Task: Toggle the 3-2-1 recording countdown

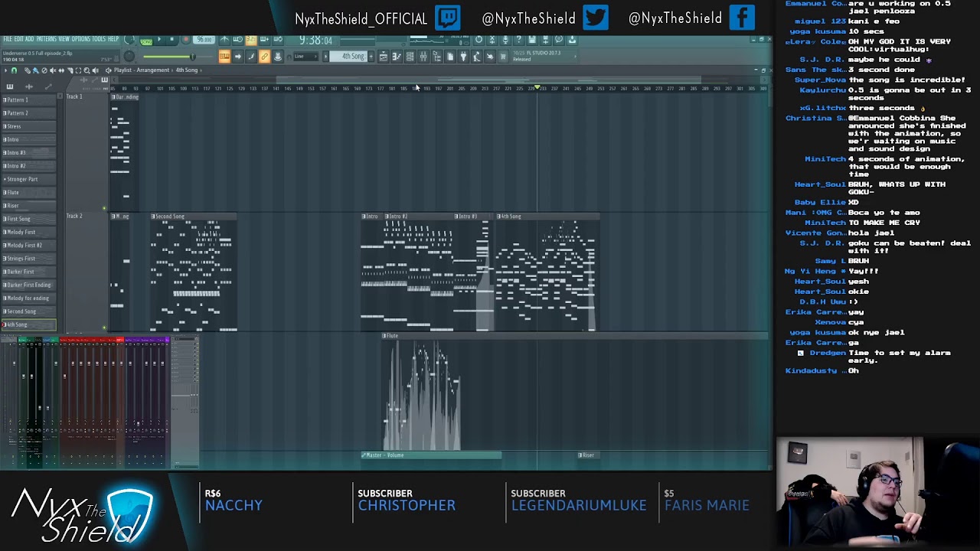Action: click(250, 39)
